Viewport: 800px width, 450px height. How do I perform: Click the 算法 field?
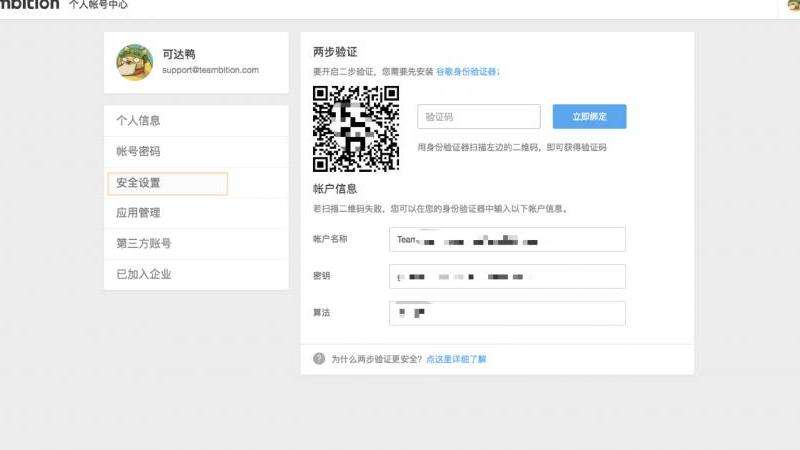tap(507, 313)
